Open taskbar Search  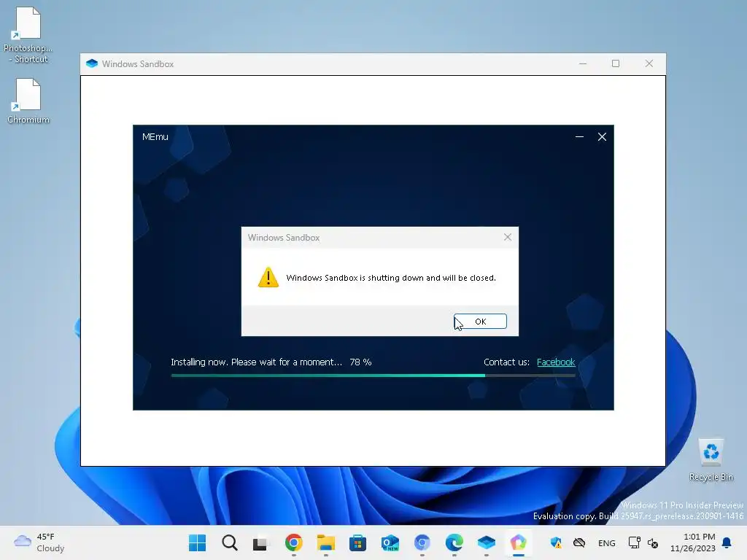[230, 542]
